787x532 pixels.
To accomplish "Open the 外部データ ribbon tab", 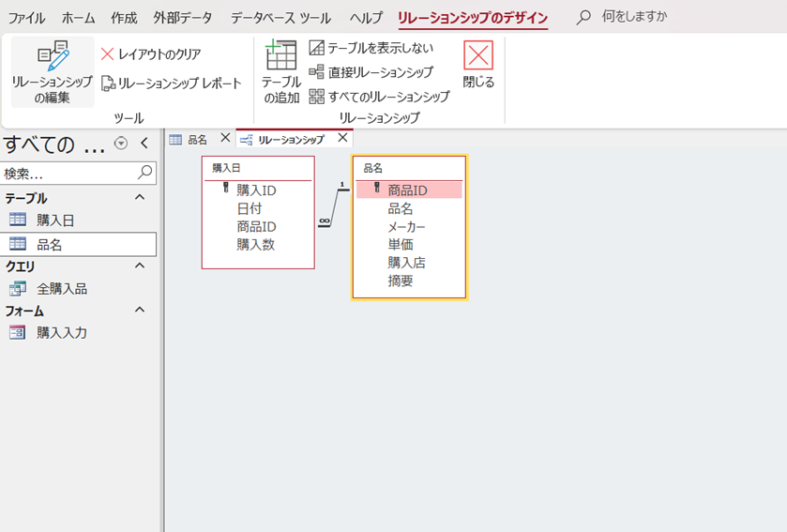I will click(183, 18).
